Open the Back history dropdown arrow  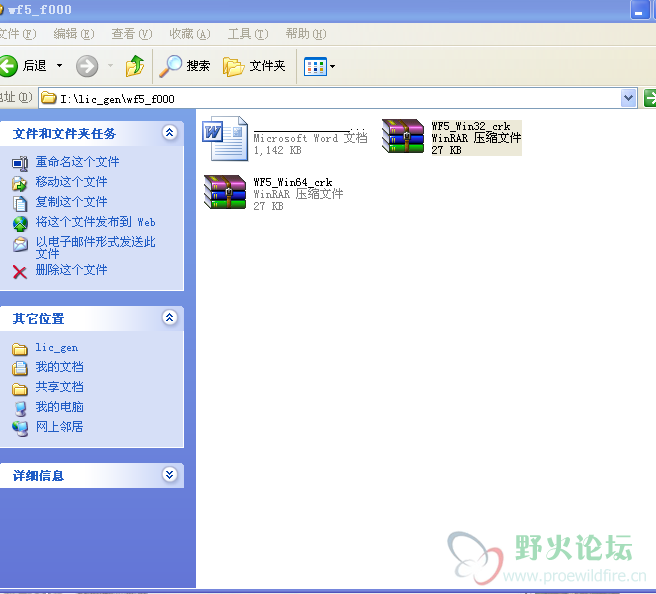click(x=59, y=66)
